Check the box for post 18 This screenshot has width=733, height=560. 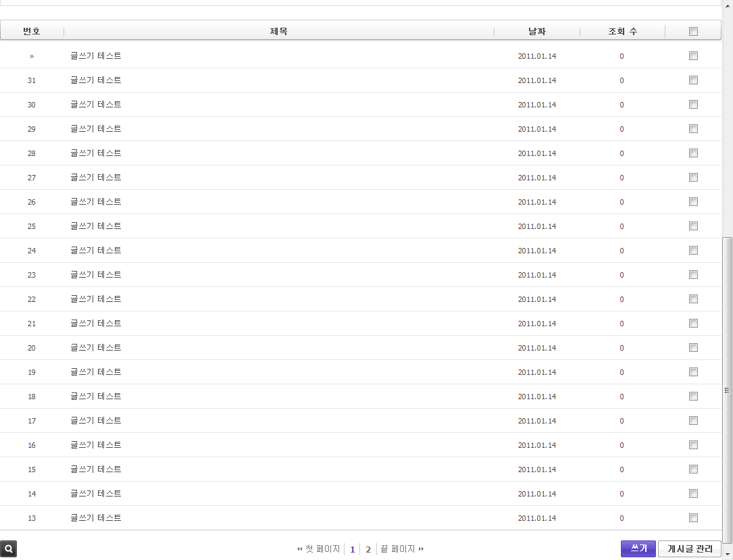693,397
